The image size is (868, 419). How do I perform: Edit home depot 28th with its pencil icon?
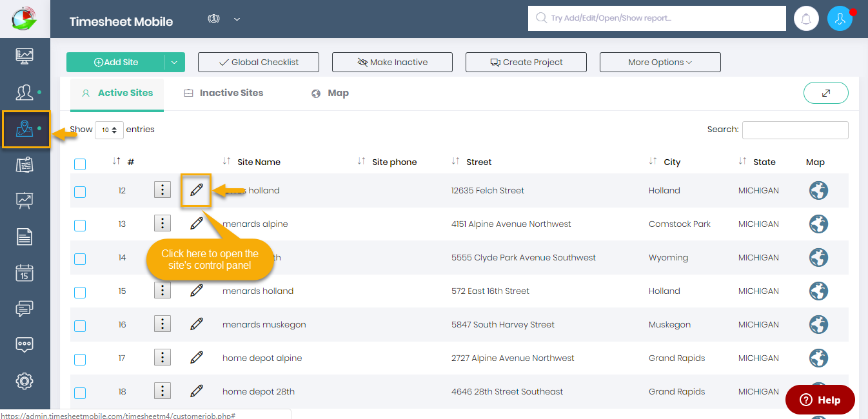197,391
